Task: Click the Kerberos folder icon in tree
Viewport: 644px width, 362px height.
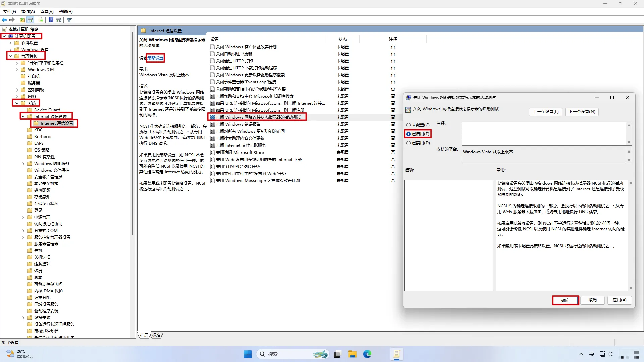Action: tap(30, 137)
